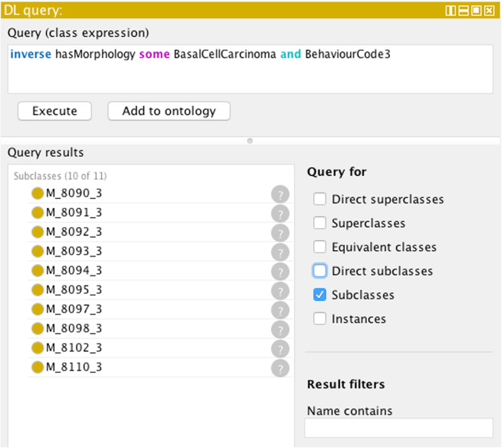Show explanation for M_8110_3 subclass
Viewport: 502px width, 448px height.
tap(280, 368)
